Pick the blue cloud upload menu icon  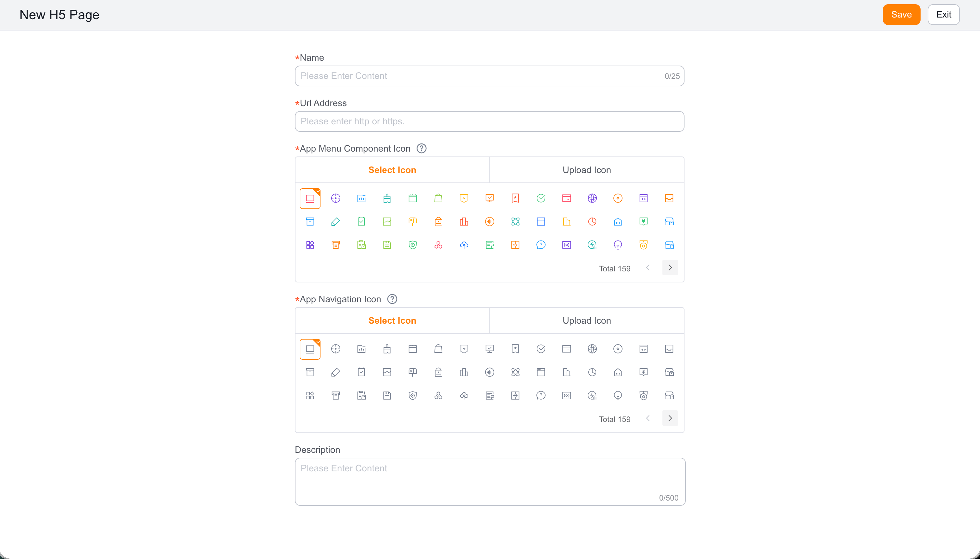(x=464, y=245)
